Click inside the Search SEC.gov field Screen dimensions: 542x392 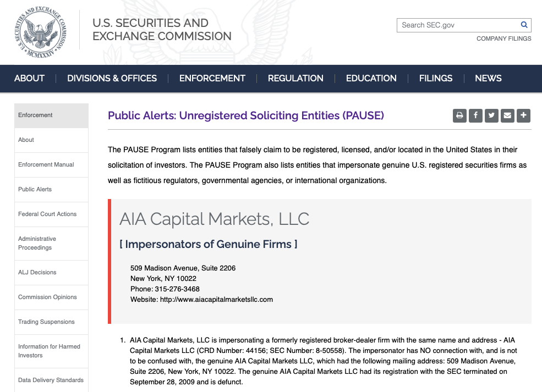point(457,25)
